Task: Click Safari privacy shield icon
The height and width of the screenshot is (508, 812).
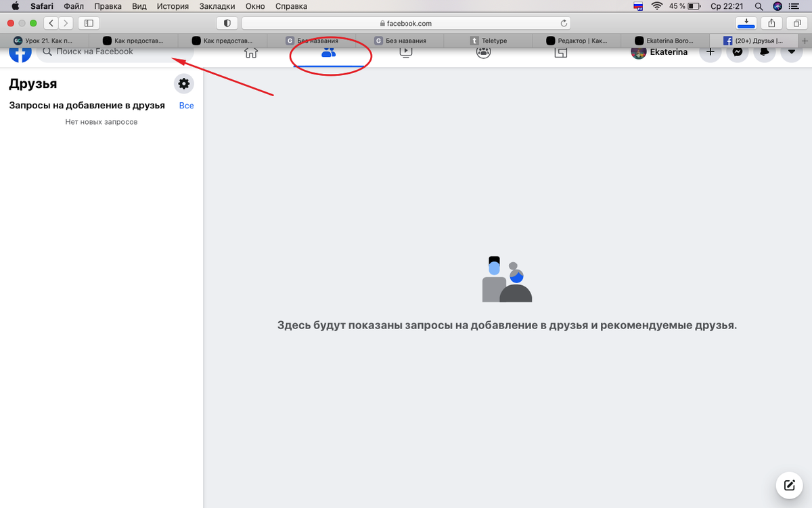Action: (x=227, y=23)
